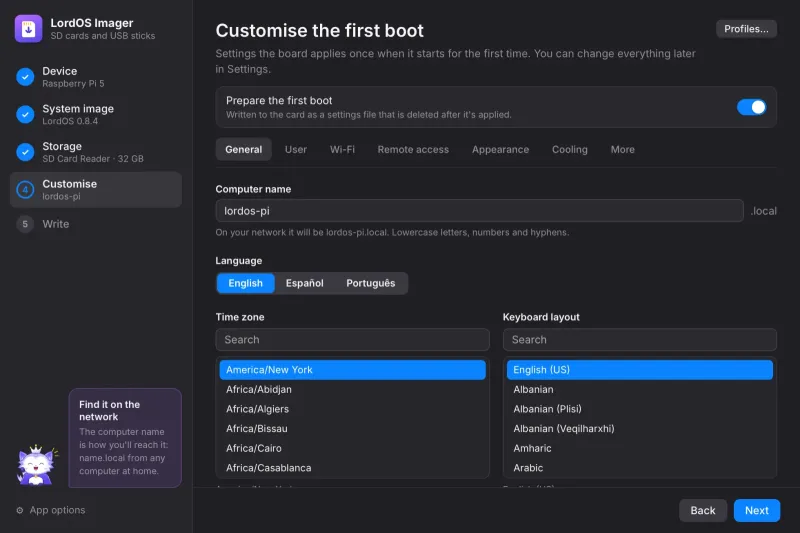
Task: Click the Device step checkmark icon
Action: point(25,77)
